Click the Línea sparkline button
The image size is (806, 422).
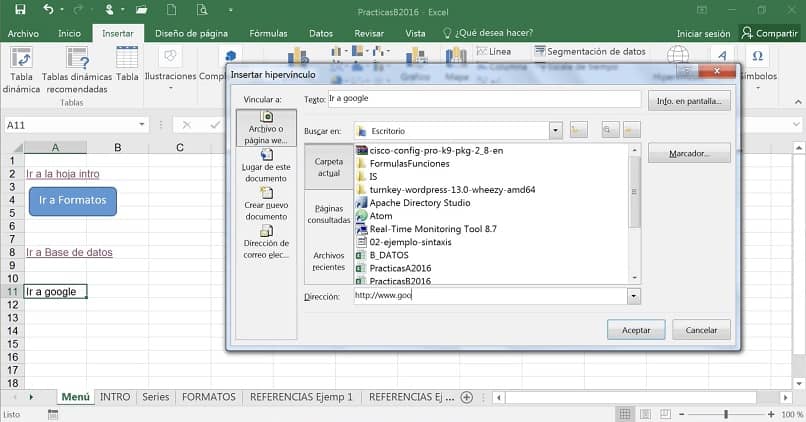493,51
